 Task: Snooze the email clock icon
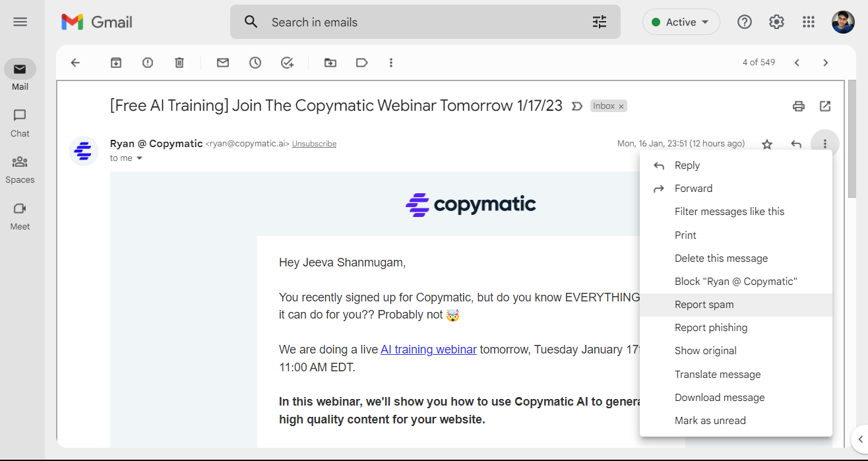[255, 63]
